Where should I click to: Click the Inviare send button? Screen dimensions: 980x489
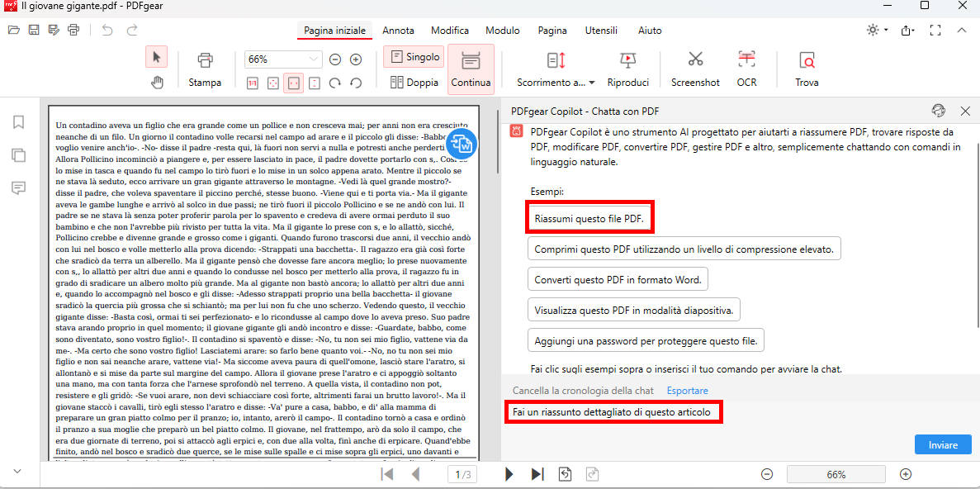tap(943, 444)
